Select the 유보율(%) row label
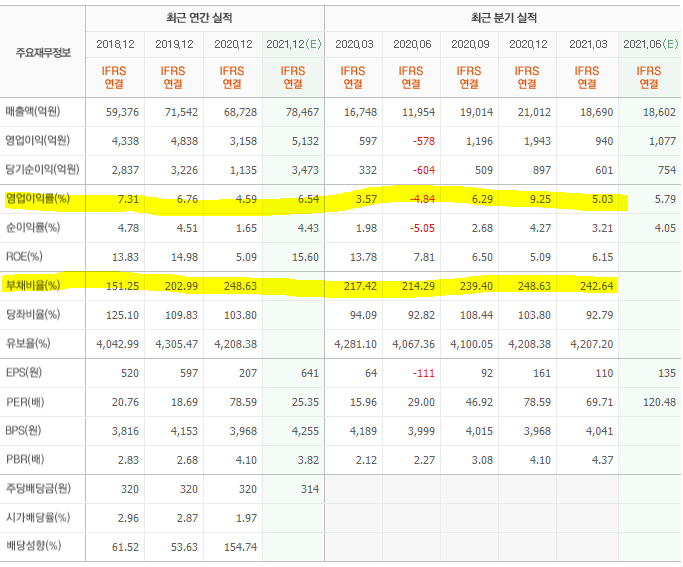 coord(28,343)
